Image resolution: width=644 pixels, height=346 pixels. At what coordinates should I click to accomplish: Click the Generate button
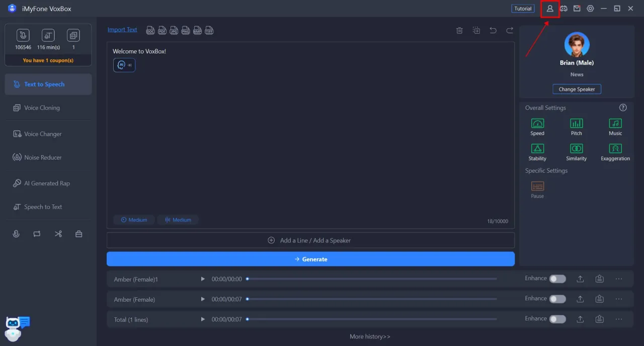click(x=310, y=259)
